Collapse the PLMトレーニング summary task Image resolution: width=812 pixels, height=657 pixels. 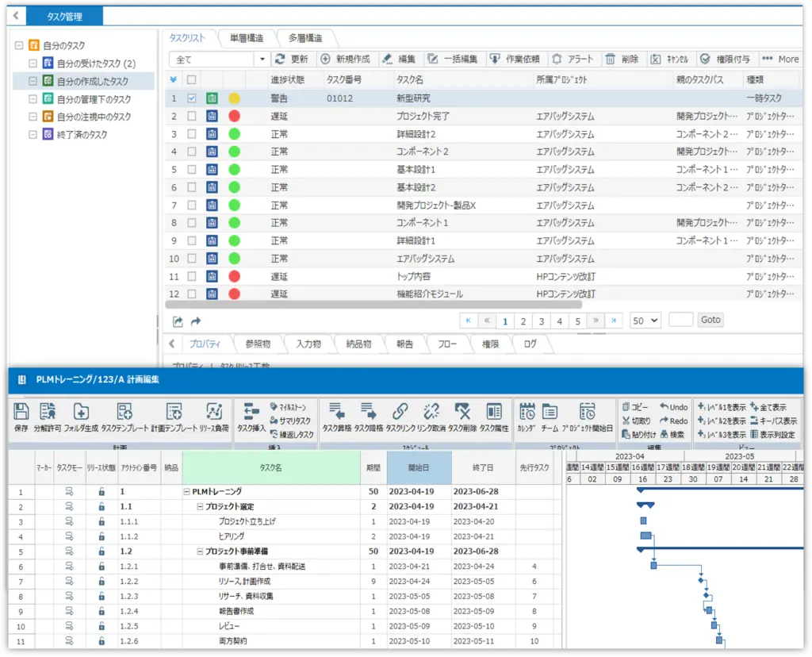187,491
